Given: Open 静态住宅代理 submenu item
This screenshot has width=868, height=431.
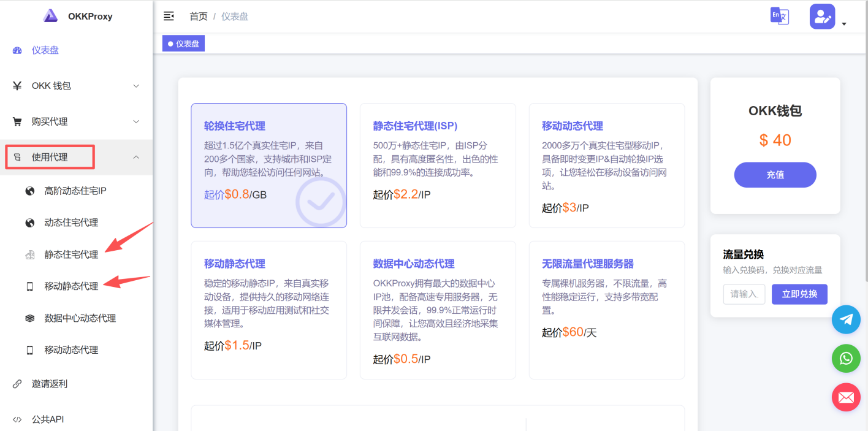Looking at the screenshot, I should [76, 254].
